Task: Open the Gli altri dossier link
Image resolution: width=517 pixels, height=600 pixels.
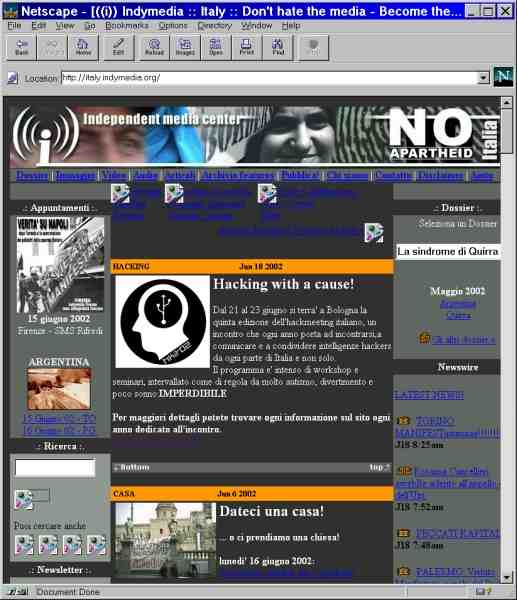Action: (x=464, y=339)
